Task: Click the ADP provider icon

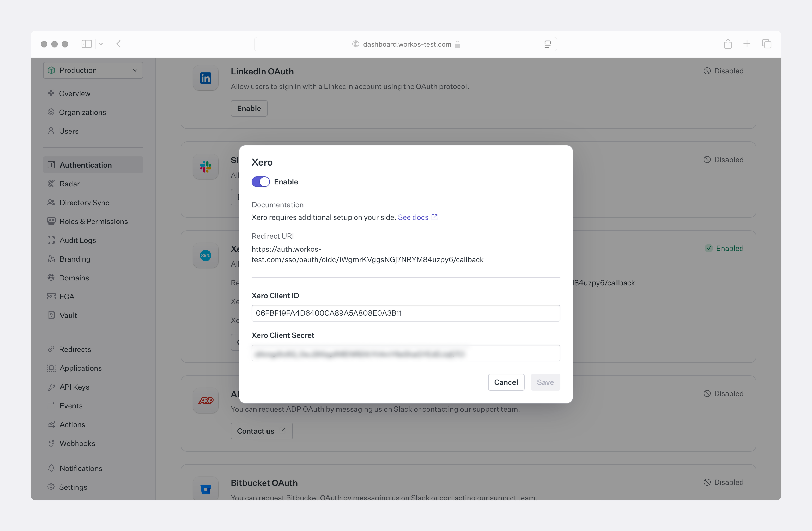Action: click(x=205, y=400)
